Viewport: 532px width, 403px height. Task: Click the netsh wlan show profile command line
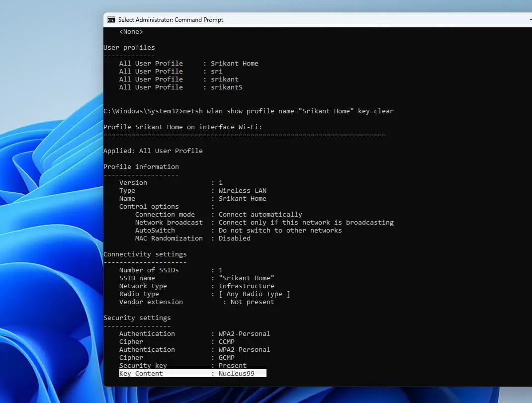[x=249, y=111]
